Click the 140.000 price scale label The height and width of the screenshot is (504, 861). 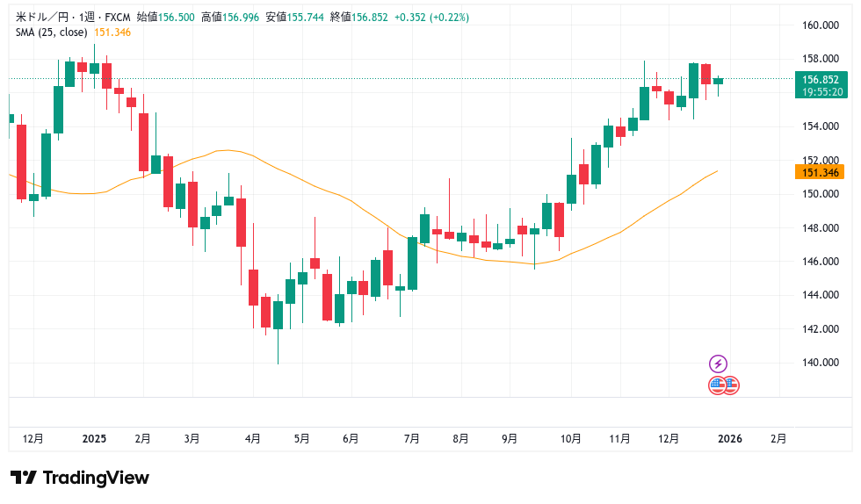(818, 363)
